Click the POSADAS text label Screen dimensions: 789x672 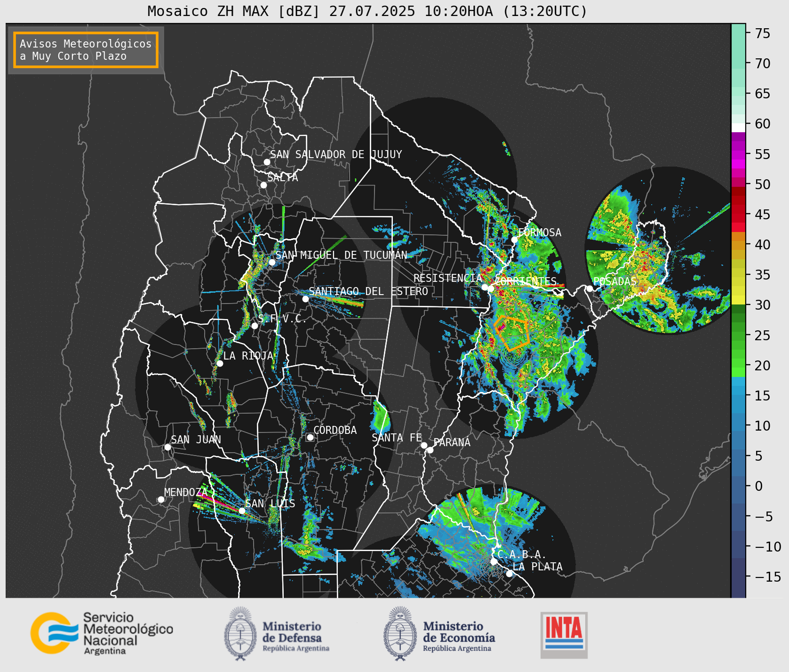pos(615,281)
